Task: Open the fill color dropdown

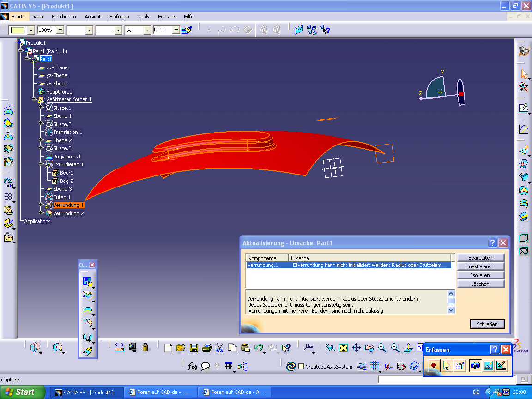Action: pyautogui.click(x=31, y=30)
